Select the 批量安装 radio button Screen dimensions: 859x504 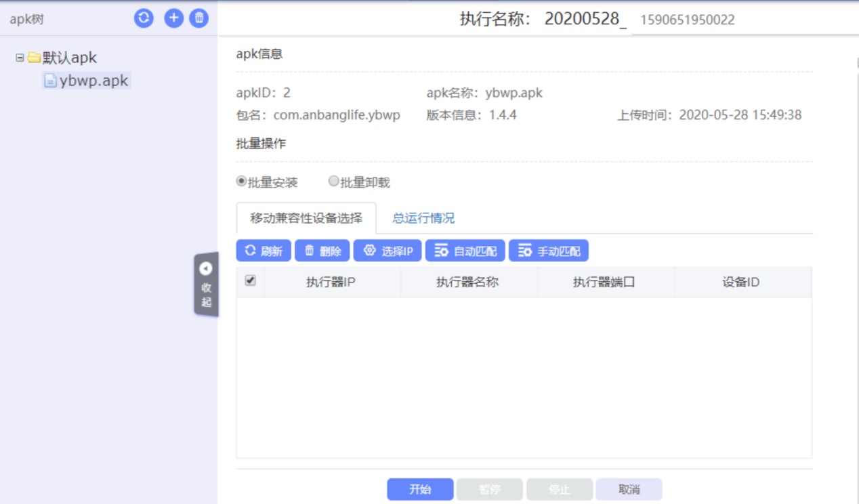[x=241, y=182]
